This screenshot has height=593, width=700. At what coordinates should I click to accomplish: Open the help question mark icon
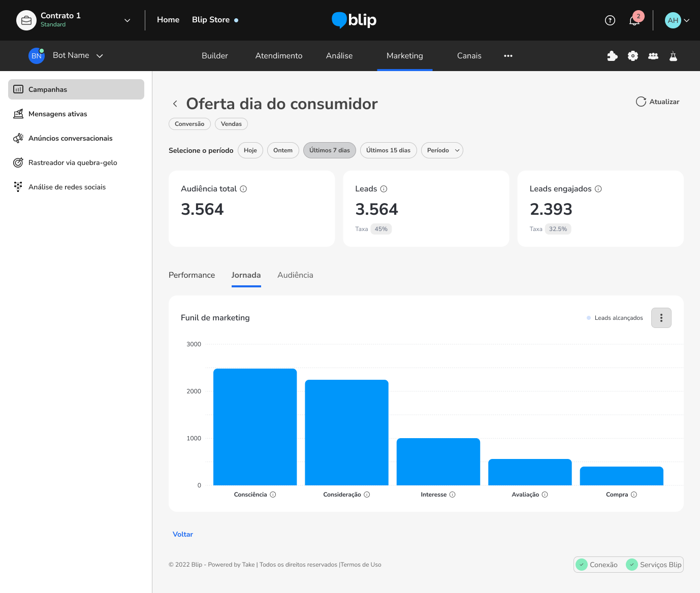(610, 20)
